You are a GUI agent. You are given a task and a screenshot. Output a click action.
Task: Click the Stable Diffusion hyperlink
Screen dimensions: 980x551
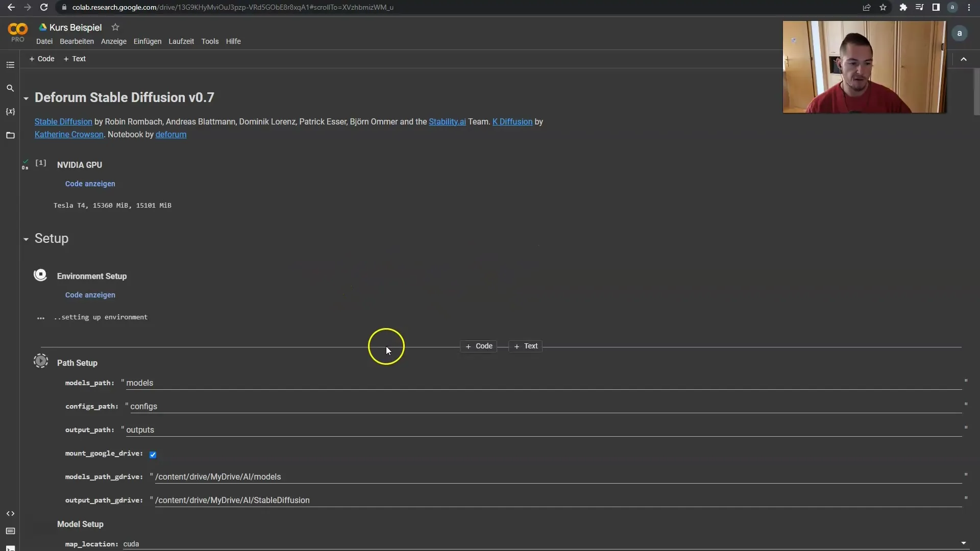tap(63, 122)
